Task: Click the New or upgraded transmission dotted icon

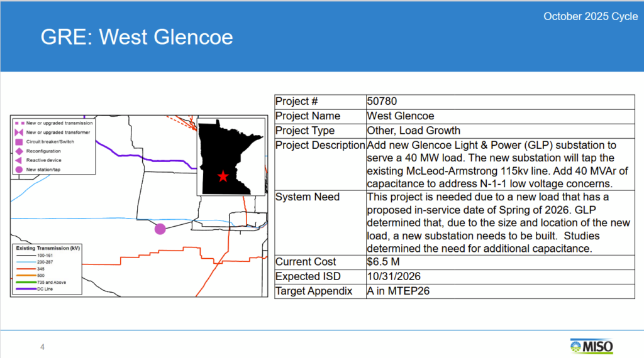Action: [x=19, y=123]
